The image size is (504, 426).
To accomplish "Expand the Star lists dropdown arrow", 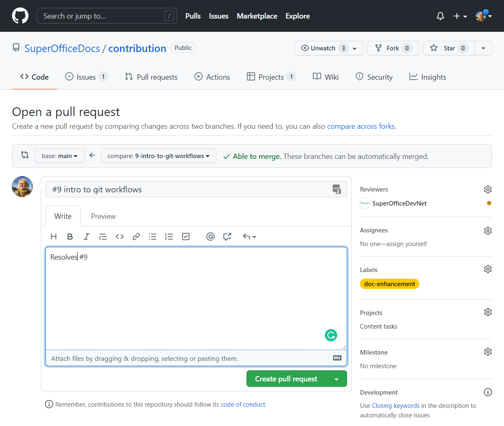I will (x=483, y=48).
